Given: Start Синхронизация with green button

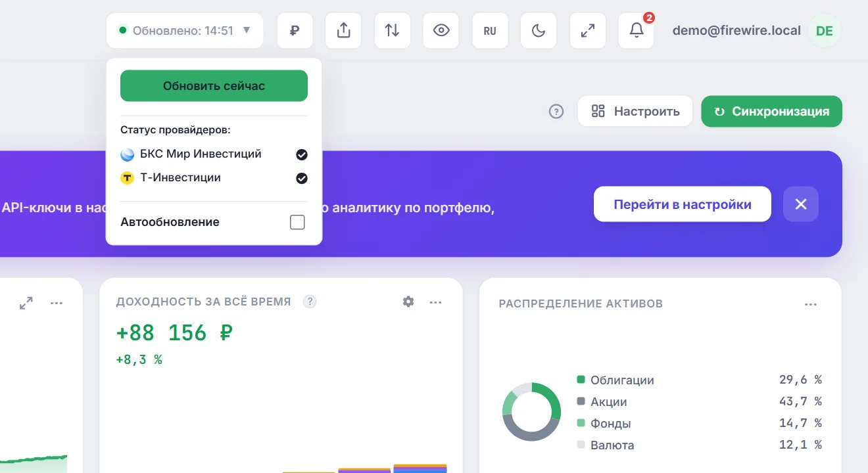Looking at the screenshot, I should pos(772,111).
